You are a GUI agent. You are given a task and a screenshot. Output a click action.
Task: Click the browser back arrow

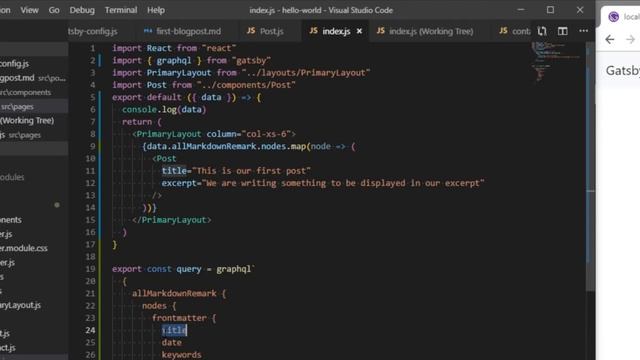pyautogui.click(x=610, y=39)
